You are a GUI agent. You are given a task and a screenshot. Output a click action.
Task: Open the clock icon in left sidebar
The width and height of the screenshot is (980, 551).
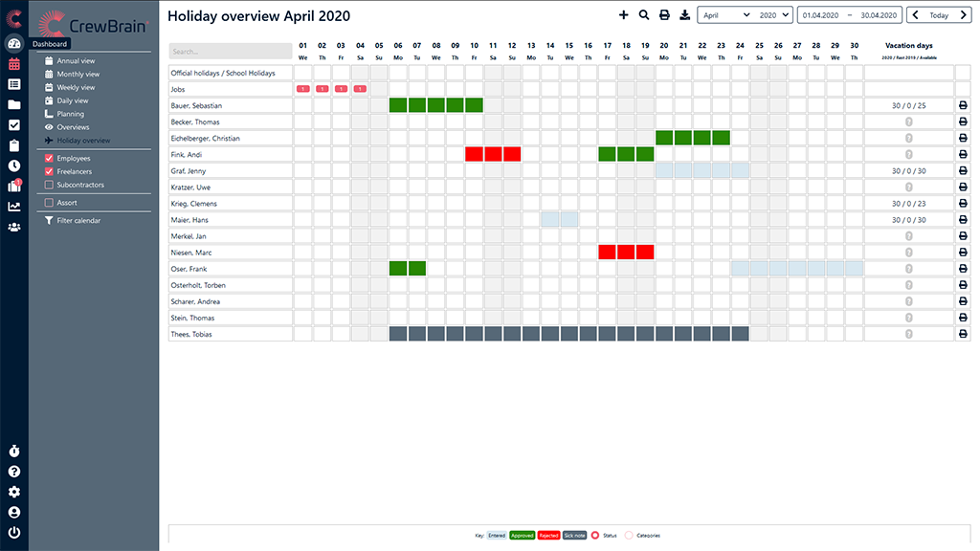[x=13, y=165]
